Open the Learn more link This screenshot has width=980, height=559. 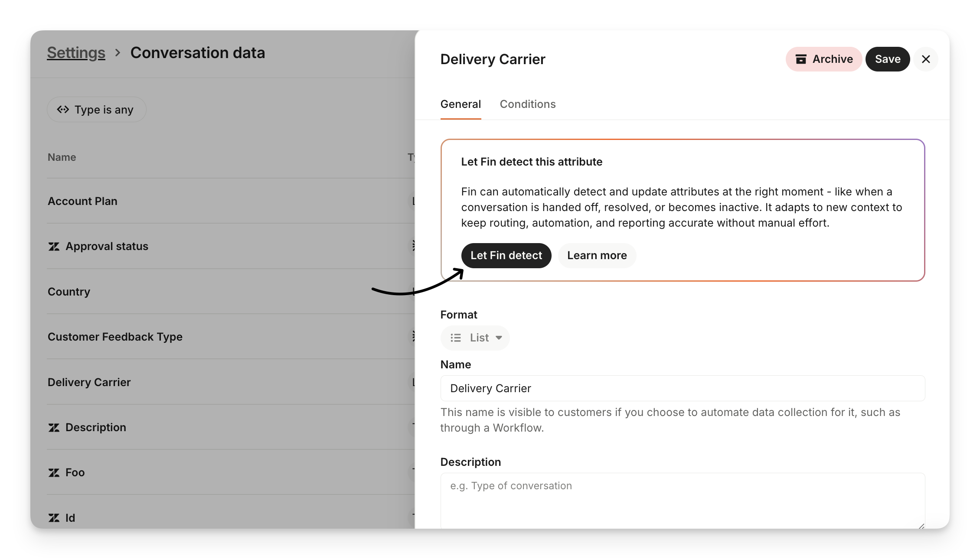tap(597, 256)
